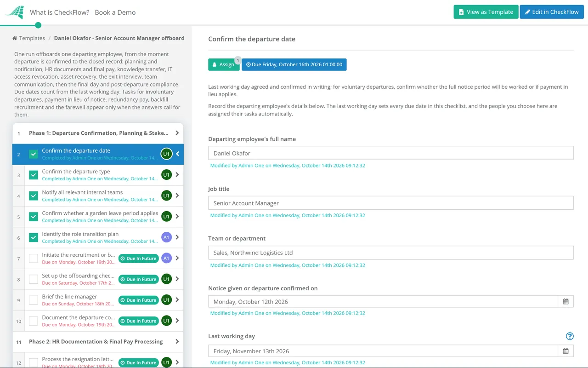Open calendar icon for Notice given date

(565, 302)
